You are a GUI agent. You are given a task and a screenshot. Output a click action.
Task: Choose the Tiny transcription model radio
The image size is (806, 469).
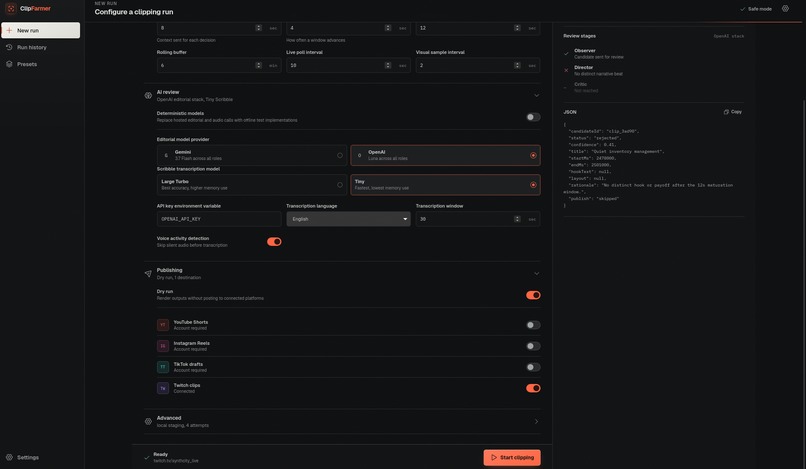tap(533, 185)
